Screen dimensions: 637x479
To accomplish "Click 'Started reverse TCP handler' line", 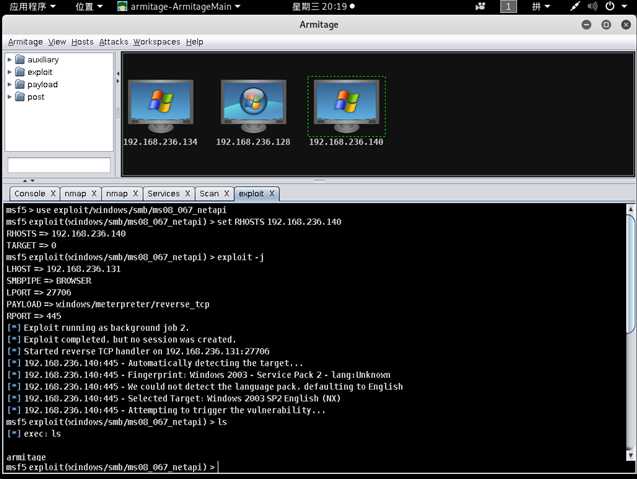I will (139, 351).
